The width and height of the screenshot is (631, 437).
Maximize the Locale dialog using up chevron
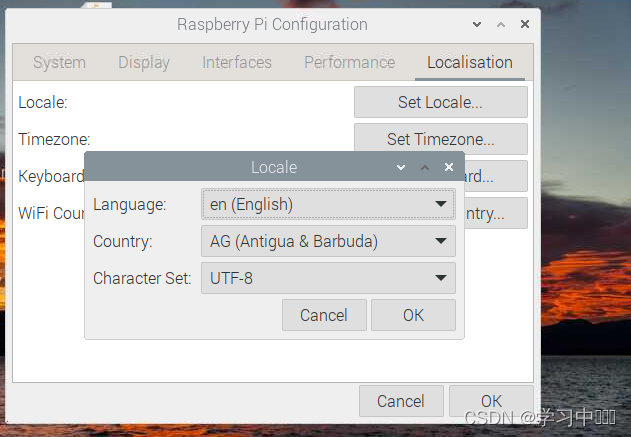click(425, 167)
